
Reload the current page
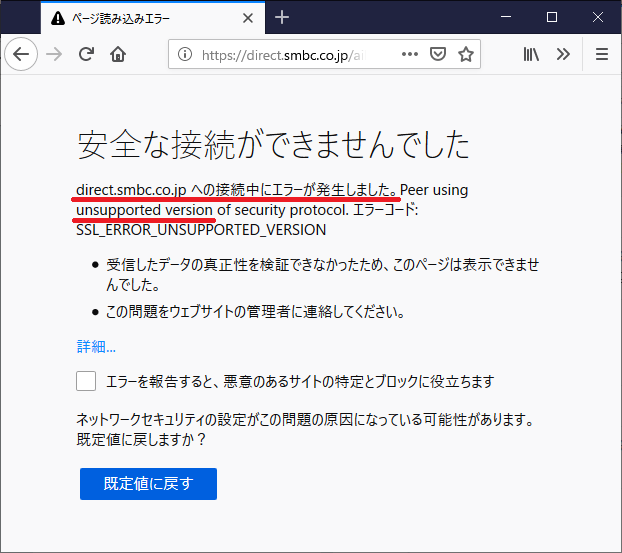86,54
